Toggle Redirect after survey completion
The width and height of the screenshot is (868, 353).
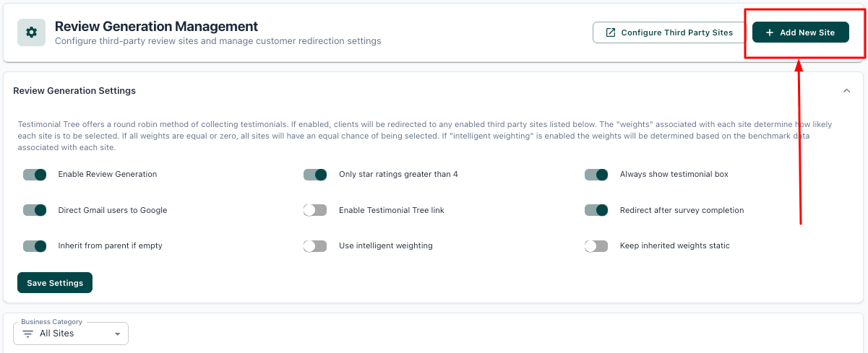(x=596, y=210)
